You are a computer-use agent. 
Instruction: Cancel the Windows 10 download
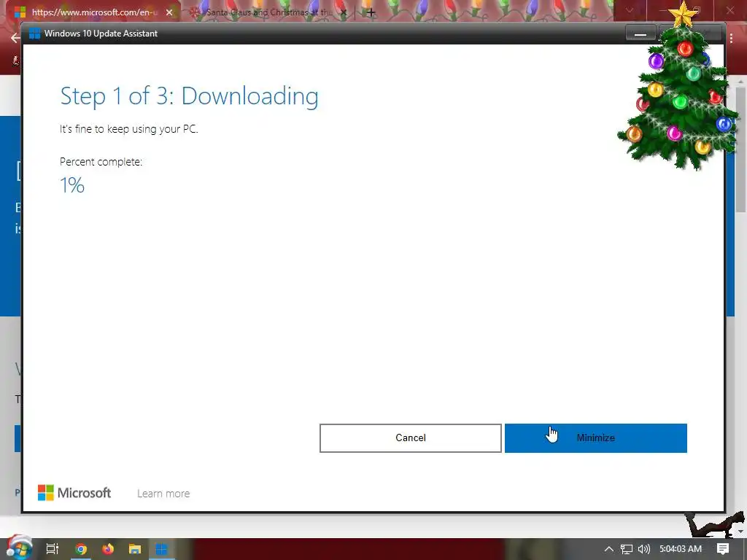pos(410,438)
